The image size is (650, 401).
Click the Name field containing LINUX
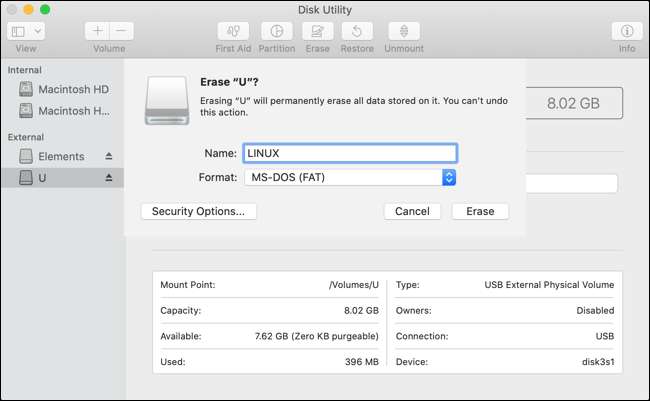pos(350,153)
